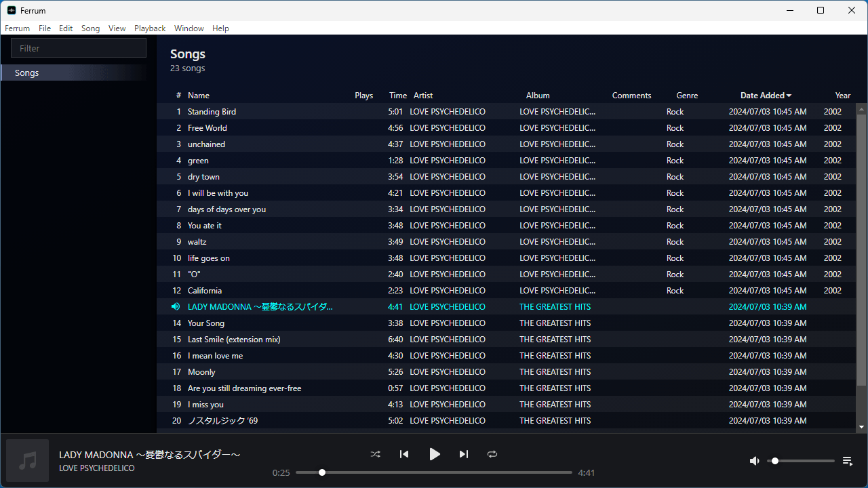
Task: Start playback with the play button
Action: (435, 454)
